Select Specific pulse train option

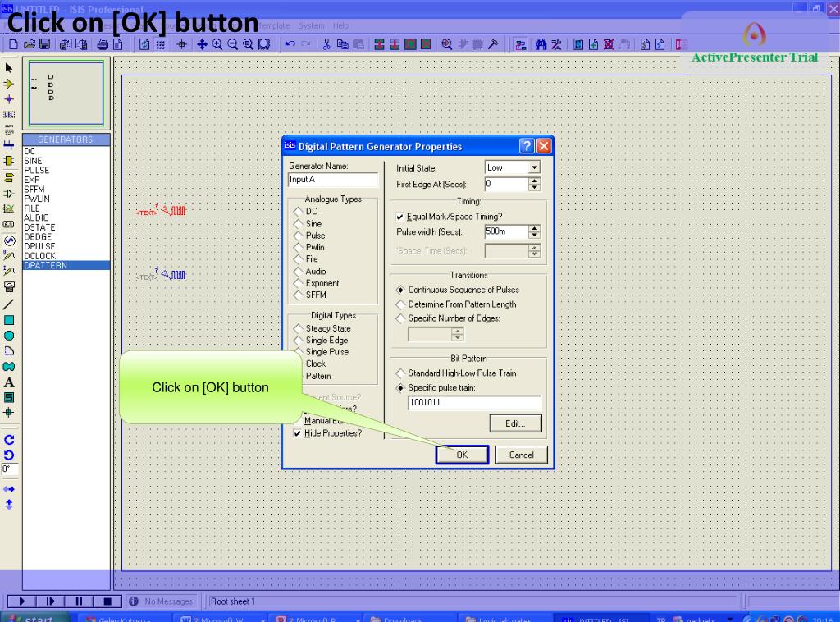(400, 388)
